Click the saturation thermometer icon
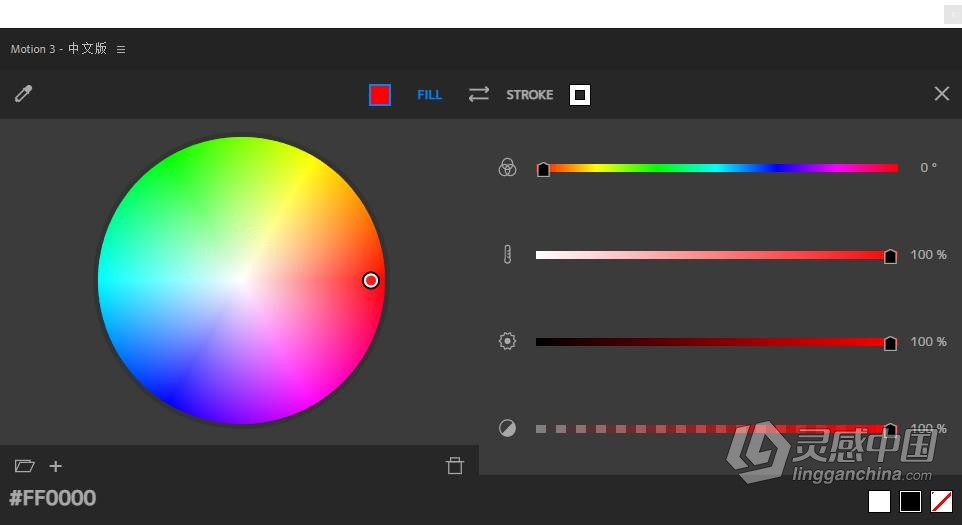The image size is (962, 525). [507, 255]
